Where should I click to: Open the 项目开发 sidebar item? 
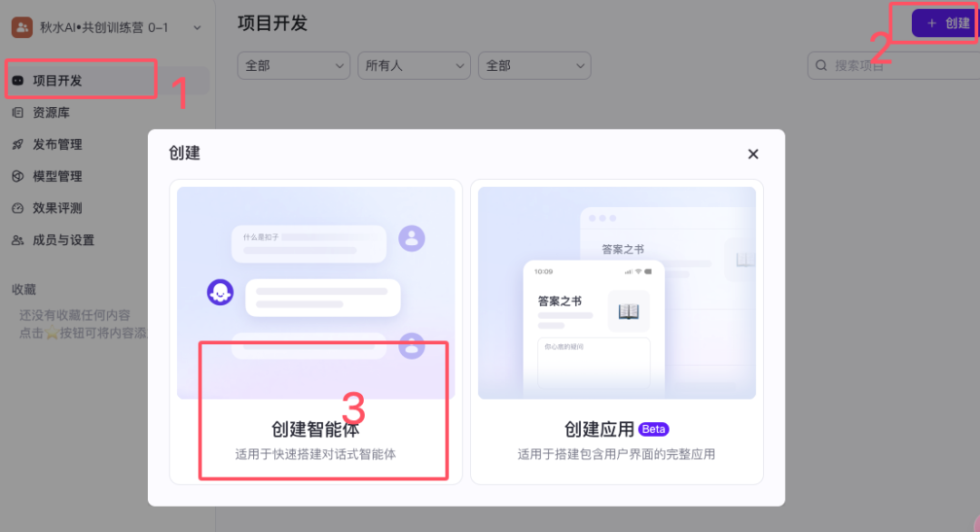click(x=106, y=81)
